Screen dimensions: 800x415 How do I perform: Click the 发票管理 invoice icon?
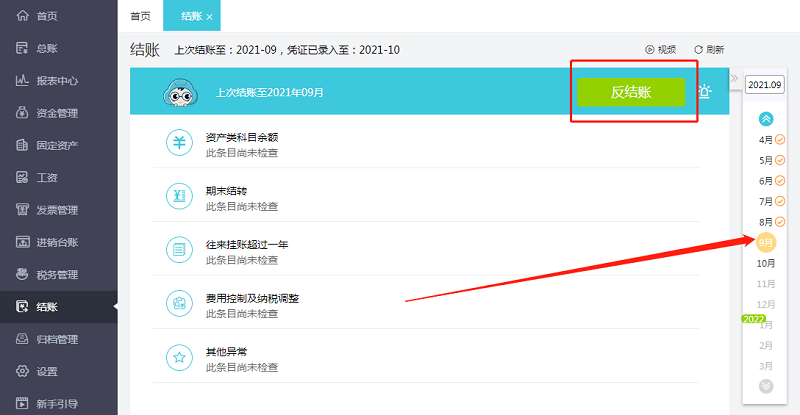click(22, 209)
